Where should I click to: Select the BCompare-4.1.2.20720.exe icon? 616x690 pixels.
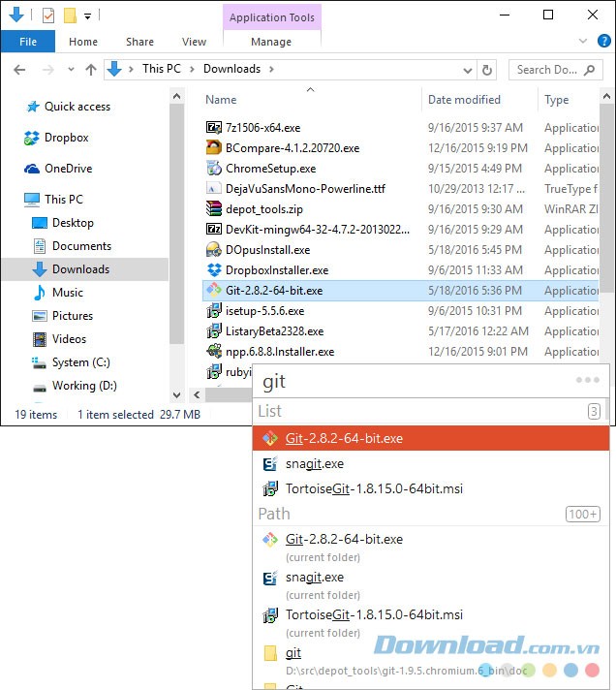click(x=214, y=148)
